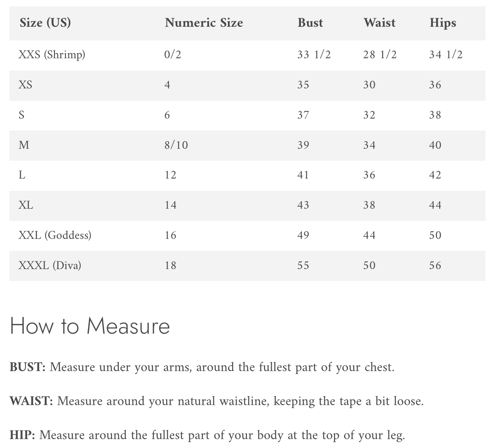
Task: Select the XXXL (Diva) size label
Action: (x=50, y=266)
